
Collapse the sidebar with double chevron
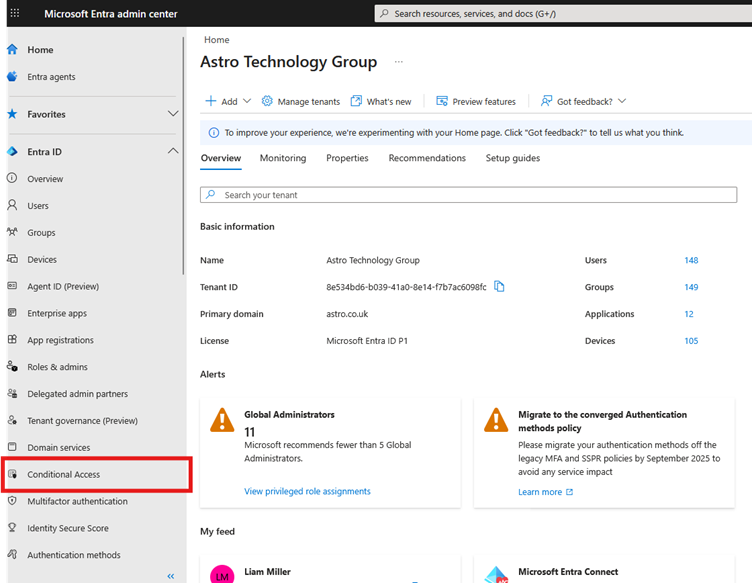171,576
